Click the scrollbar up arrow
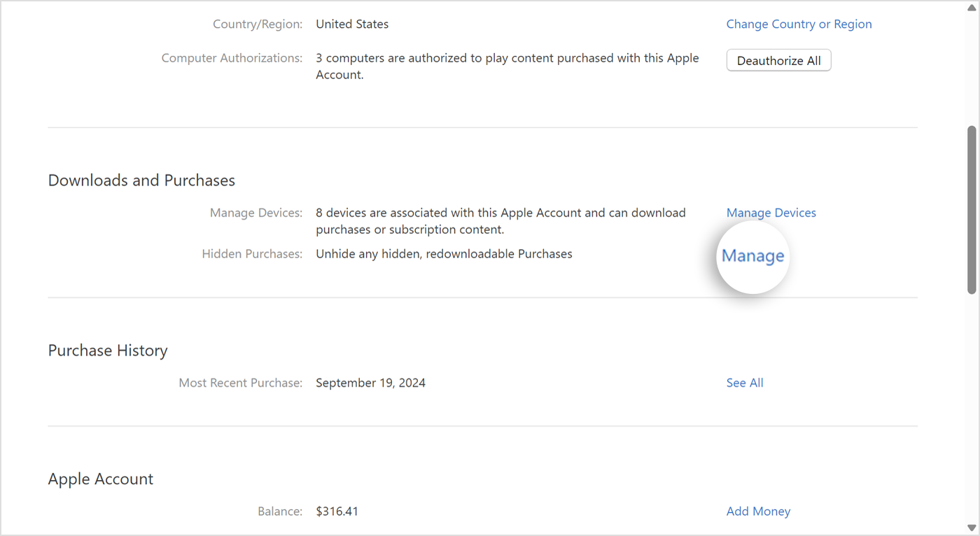This screenshot has height=536, width=980. [972, 8]
